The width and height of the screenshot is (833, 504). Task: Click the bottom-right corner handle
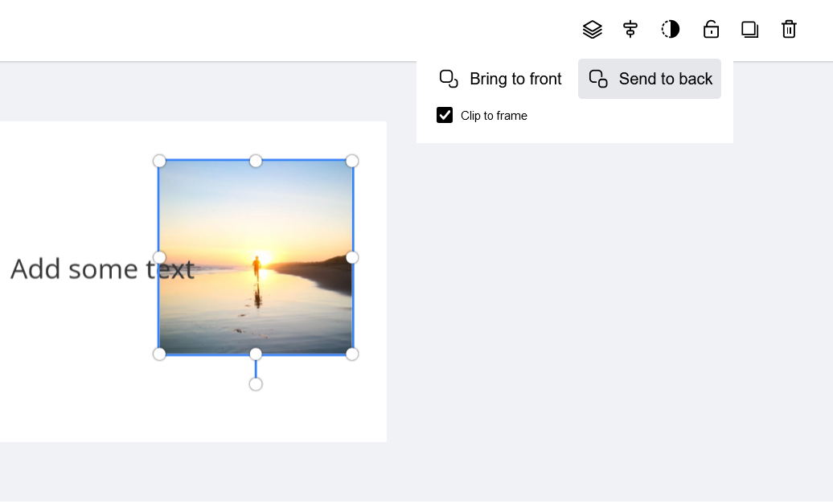coord(352,354)
